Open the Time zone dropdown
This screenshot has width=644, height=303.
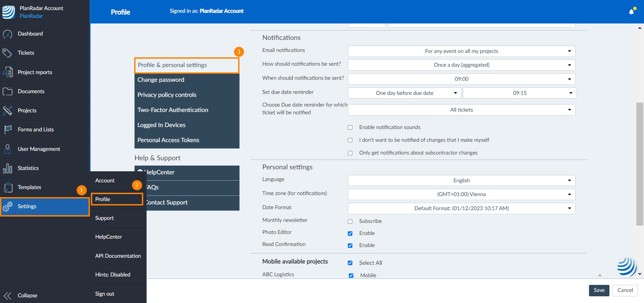click(x=461, y=194)
